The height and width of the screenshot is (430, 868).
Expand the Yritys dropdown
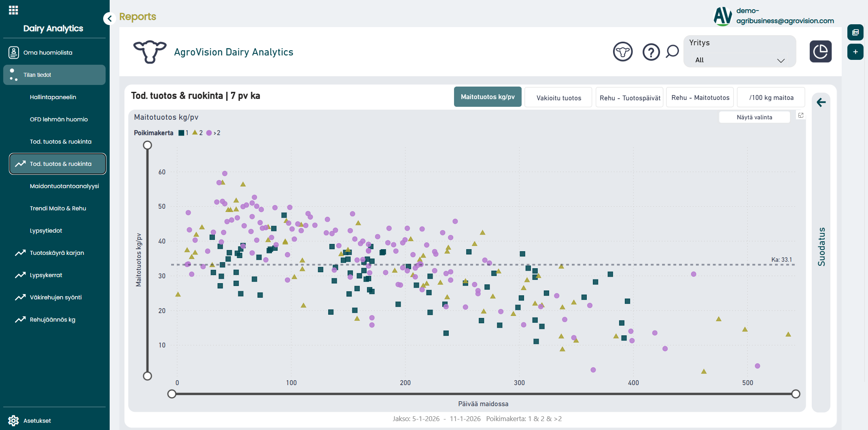(x=739, y=60)
